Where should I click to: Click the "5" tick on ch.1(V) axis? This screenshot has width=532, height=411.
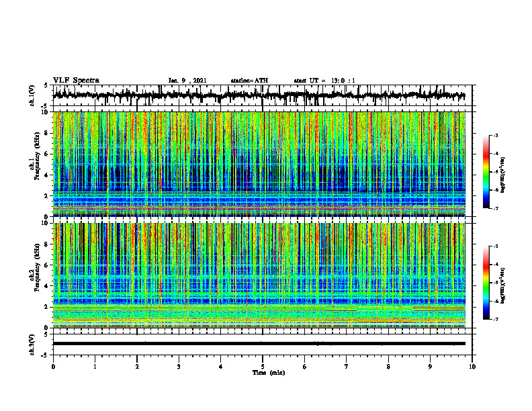click(x=46, y=86)
